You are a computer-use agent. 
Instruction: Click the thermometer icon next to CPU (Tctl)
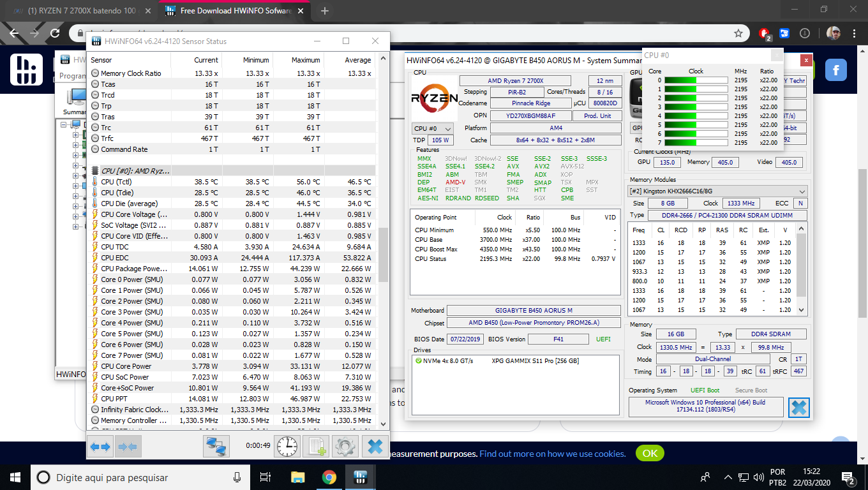95,182
